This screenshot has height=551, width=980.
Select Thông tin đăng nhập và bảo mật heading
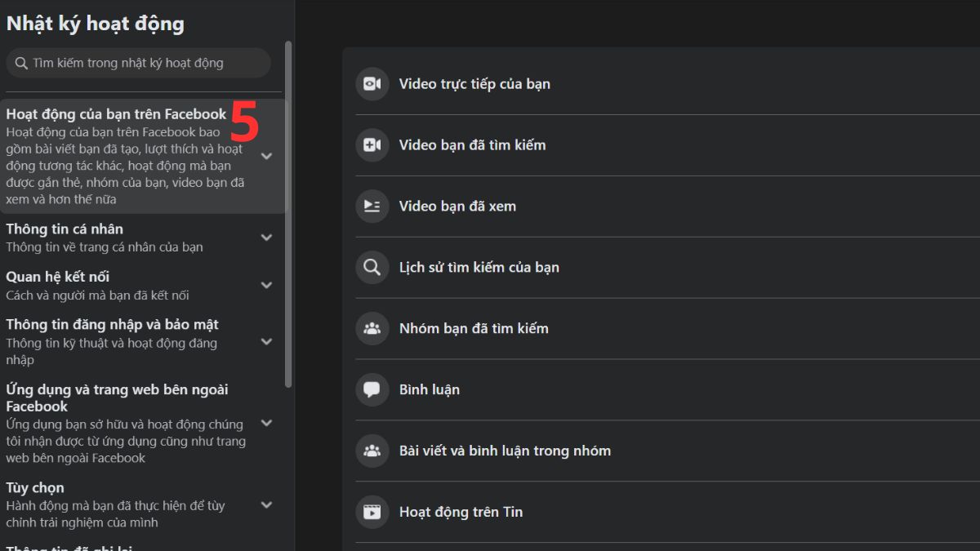112,324
